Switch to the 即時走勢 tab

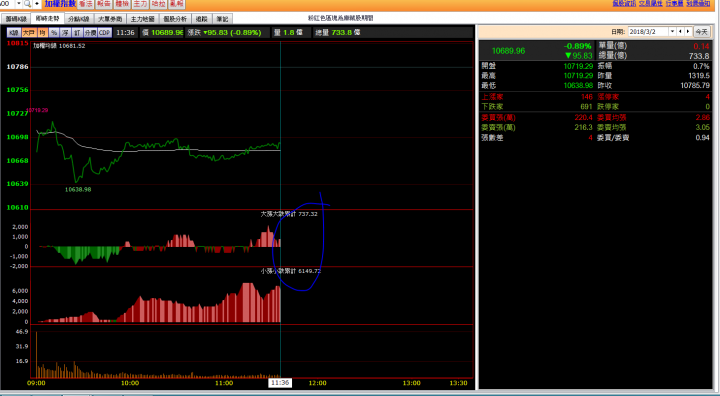(47, 18)
